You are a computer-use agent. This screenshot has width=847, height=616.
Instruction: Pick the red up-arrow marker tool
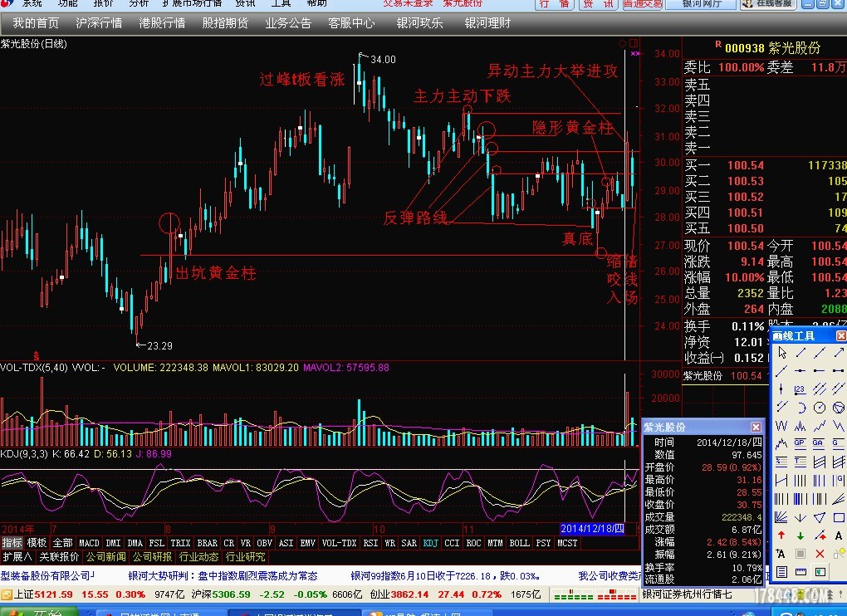781,535
